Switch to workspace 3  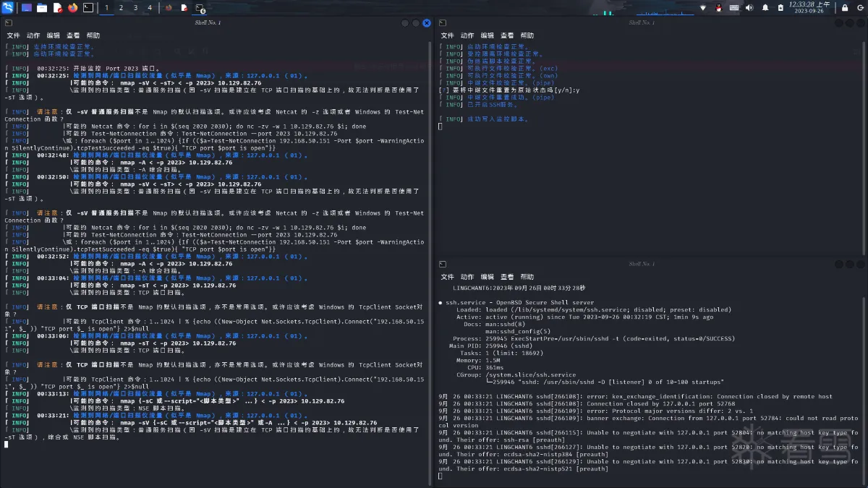pos(135,8)
